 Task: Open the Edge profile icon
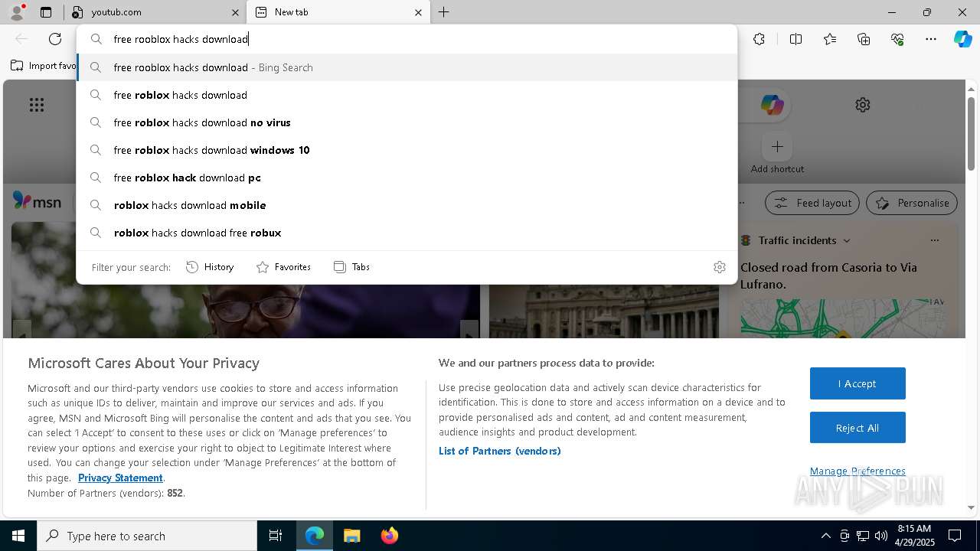pyautogui.click(x=16, y=12)
